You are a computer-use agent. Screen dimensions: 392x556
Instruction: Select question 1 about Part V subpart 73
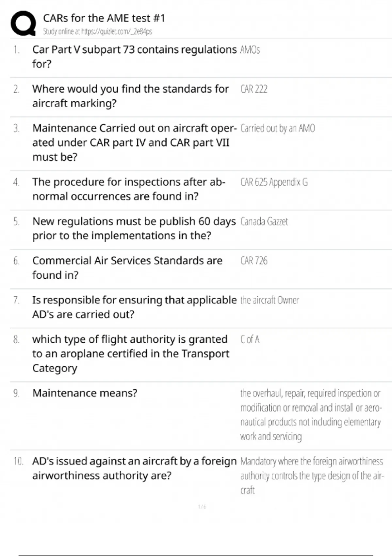pos(134,57)
